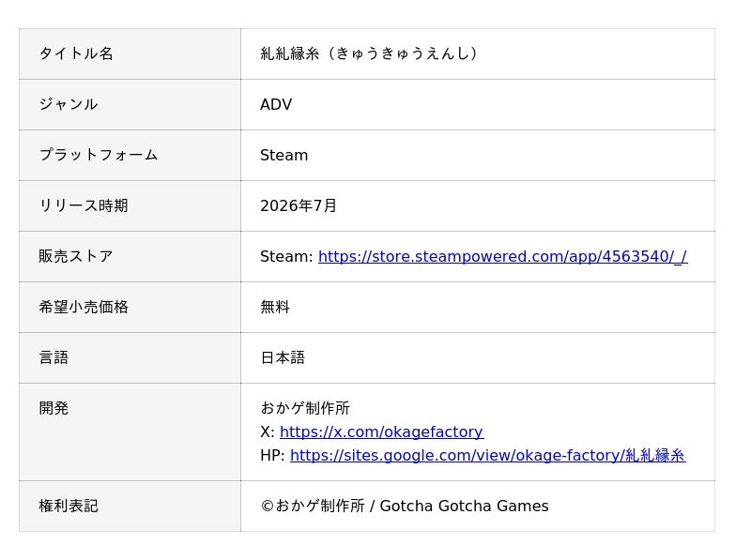Click the おかゲ制作所 developer name text

pyautogui.click(x=305, y=408)
